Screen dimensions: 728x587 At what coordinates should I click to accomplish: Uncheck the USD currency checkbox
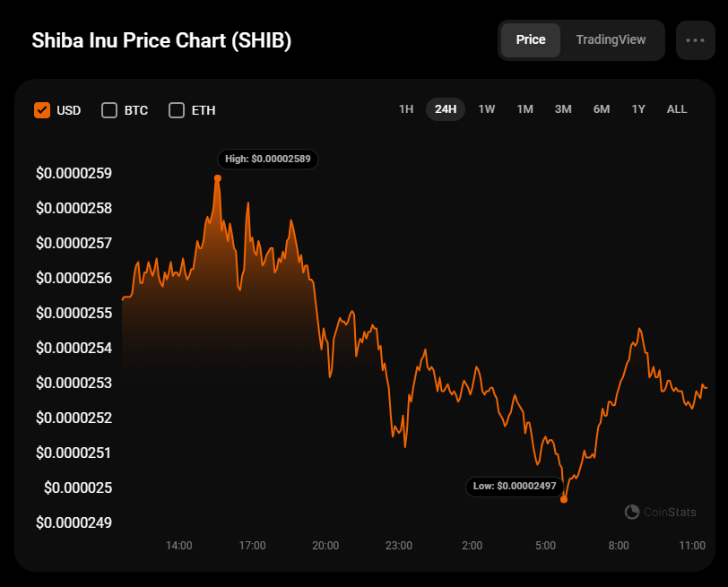[41, 110]
